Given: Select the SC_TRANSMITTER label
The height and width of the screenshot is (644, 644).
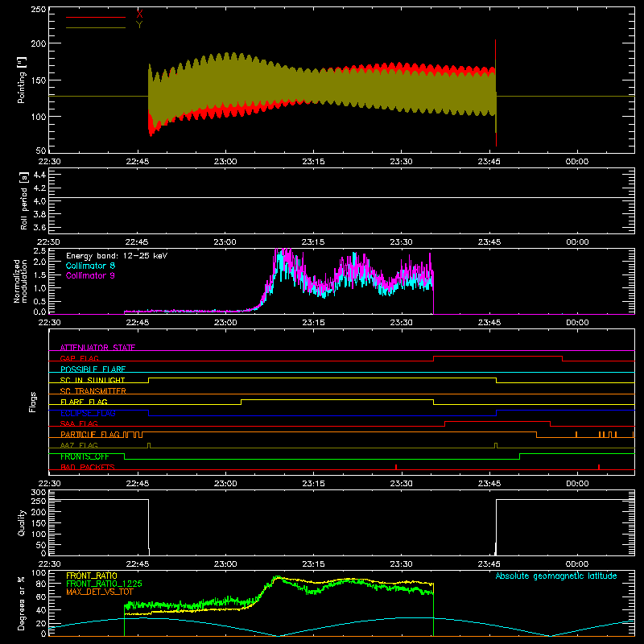Looking at the screenshot, I should [93, 391].
